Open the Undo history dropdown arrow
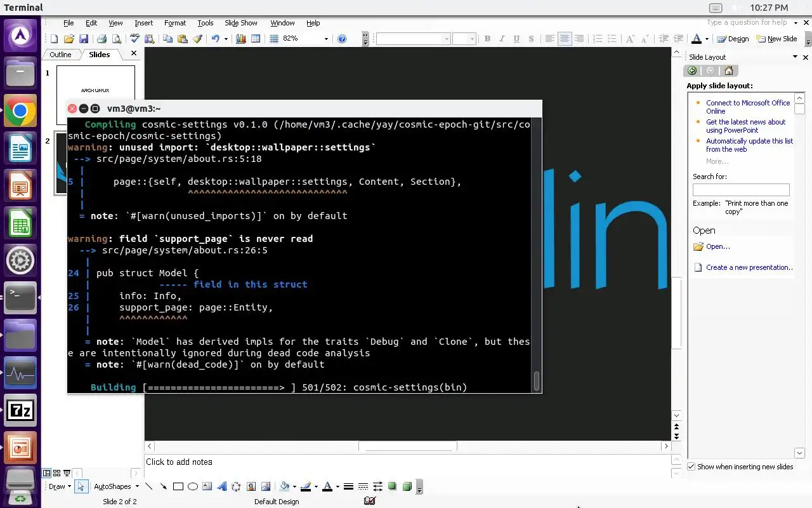Screen dimensions: 812x508 tap(226, 39)
